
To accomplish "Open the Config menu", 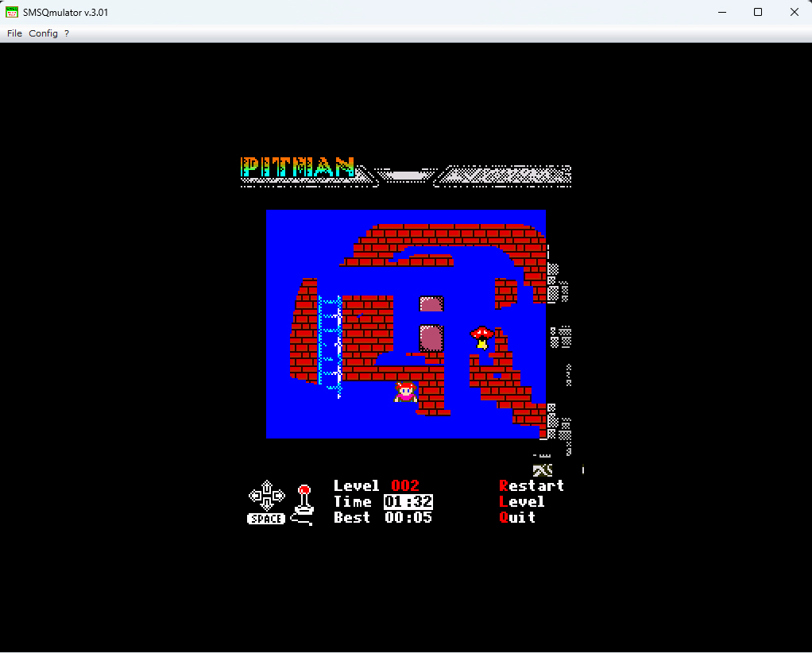I will (43, 33).
